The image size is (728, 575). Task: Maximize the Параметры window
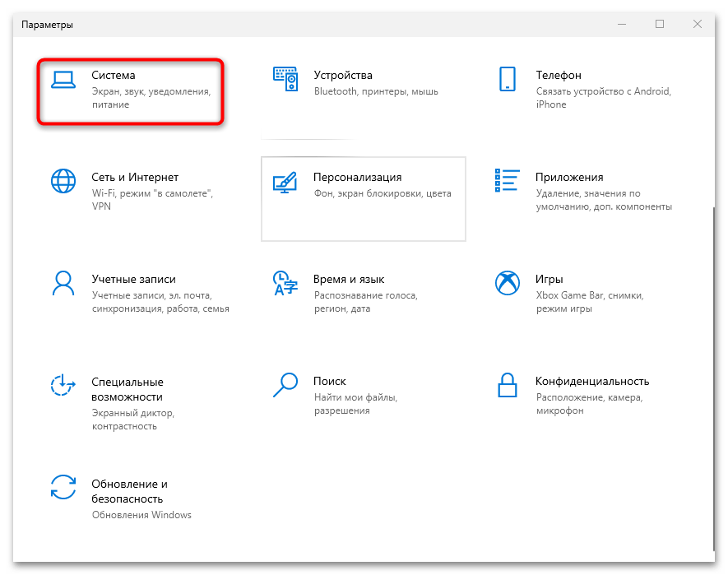point(659,24)
